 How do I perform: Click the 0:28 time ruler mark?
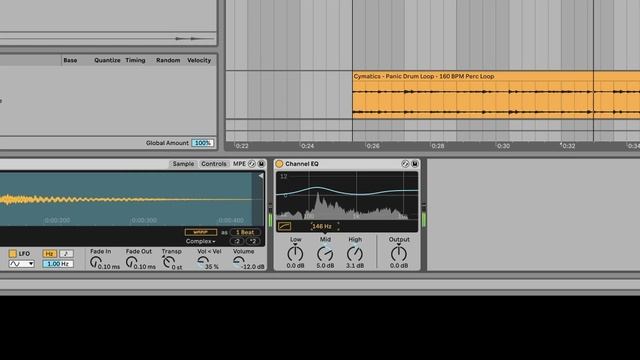[438, 146]
